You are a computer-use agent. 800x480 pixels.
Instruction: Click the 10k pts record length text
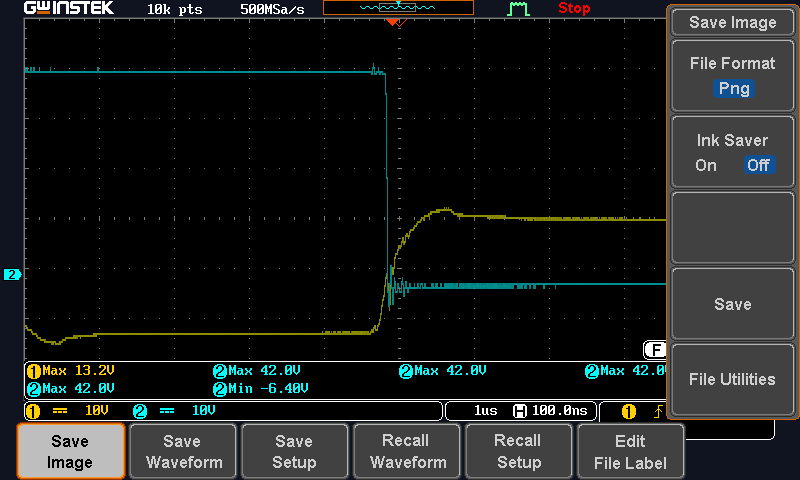[174, 9]
